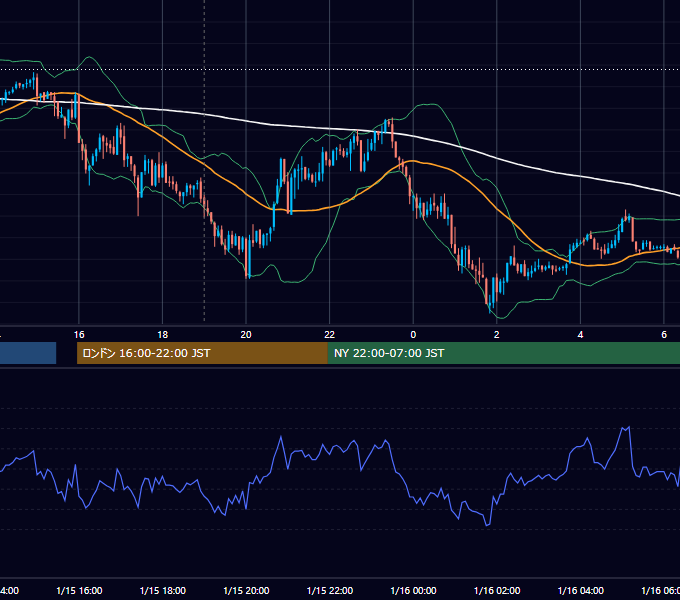
Task: Click the blue session bar before ロンドン
Action: coord(28,353)
